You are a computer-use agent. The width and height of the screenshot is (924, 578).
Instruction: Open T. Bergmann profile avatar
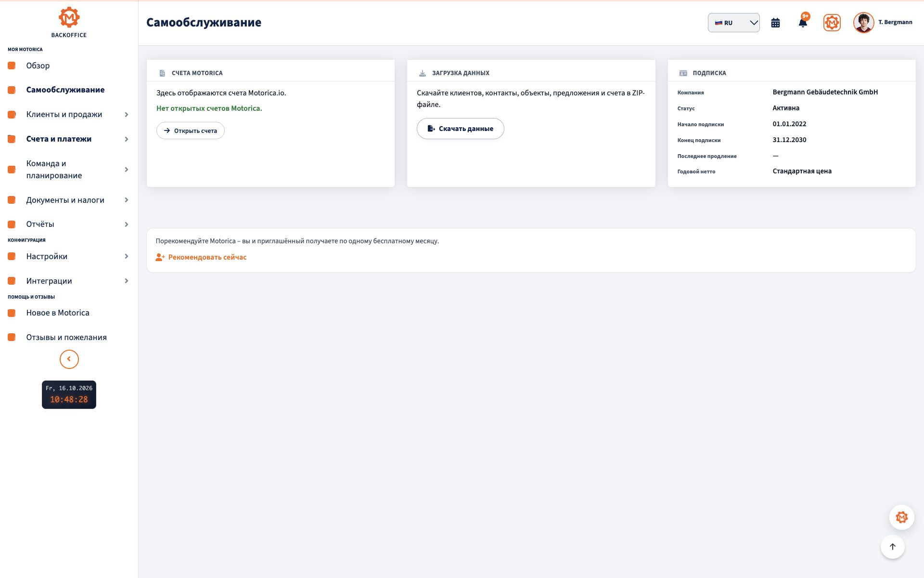(x=863, y=23)
